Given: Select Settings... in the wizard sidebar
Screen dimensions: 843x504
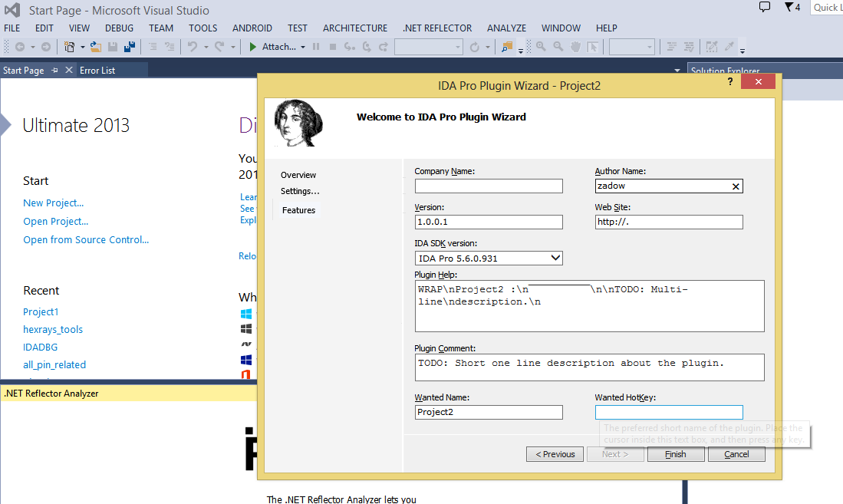Looking at the screenshot, I should point(300,191).
